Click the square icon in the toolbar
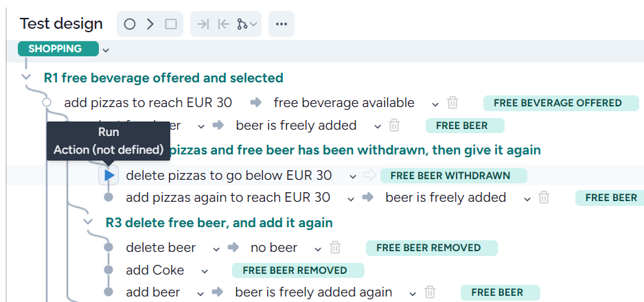This screenshot has width=644, height=302. pos(171,24)
